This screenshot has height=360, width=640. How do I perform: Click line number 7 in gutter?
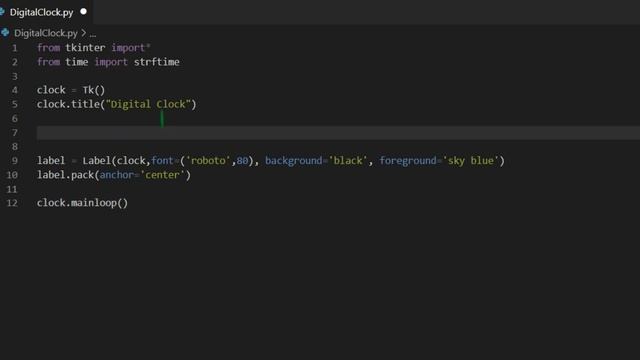15,133
